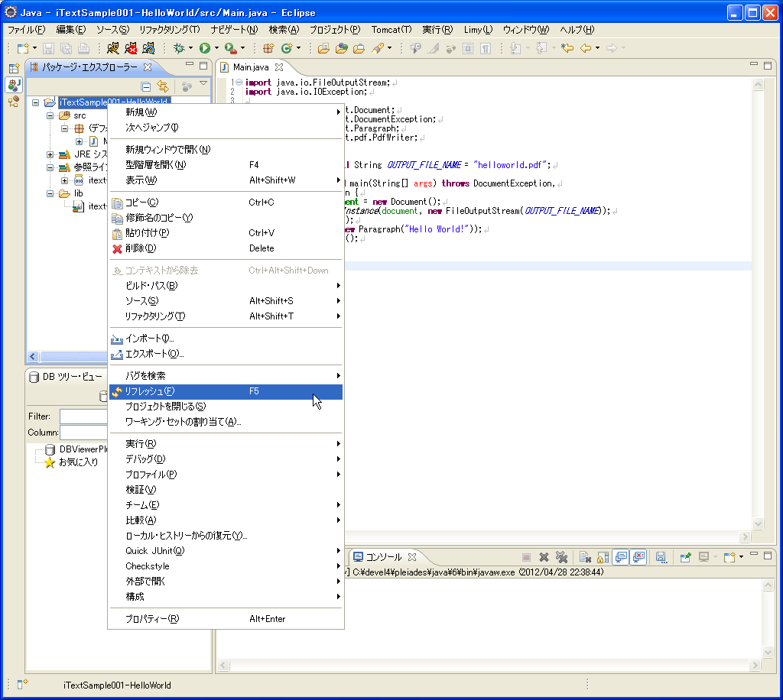783x700 pixels.
Task: Click Collapse All in Package Explorer
Action: tap(146, 87)
